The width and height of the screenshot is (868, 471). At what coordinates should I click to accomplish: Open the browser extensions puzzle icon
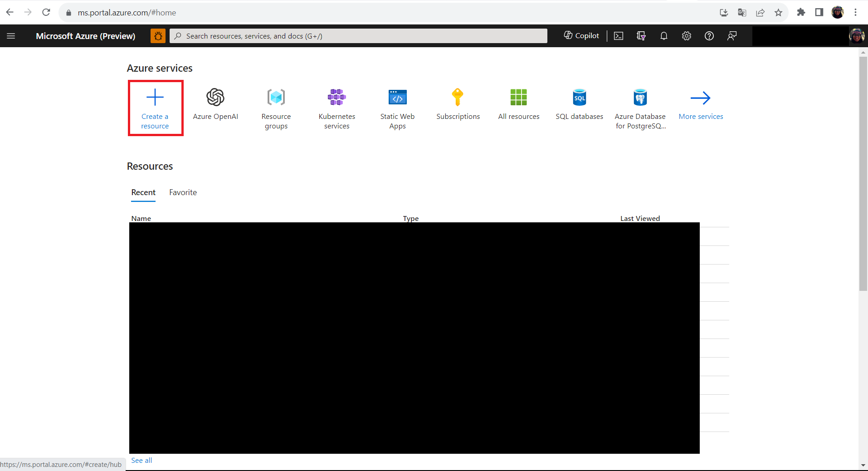pos(801,12)
